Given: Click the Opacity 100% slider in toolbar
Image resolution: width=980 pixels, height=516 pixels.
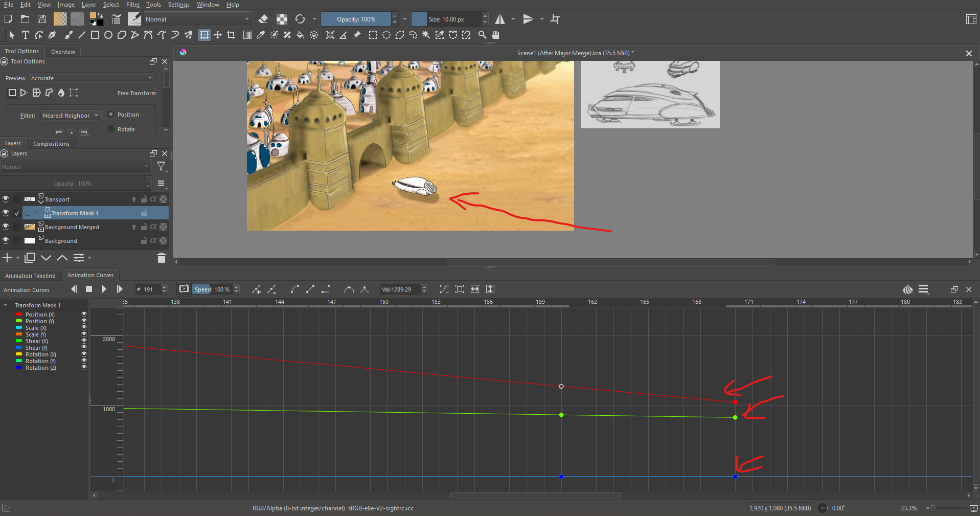Looking at the screenshot, I should [356, 19].
